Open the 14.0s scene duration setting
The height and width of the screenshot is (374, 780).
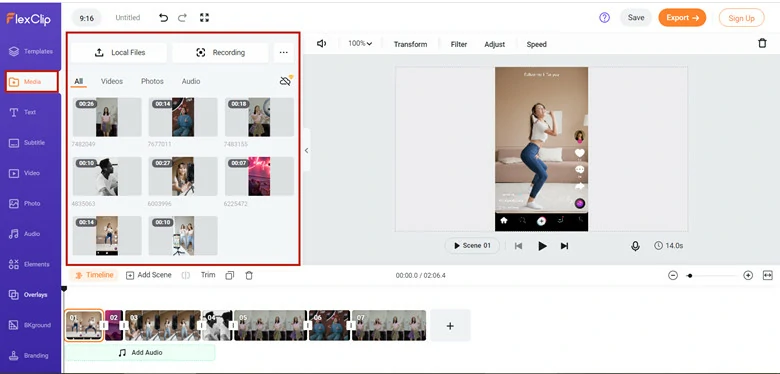[669, 246]
